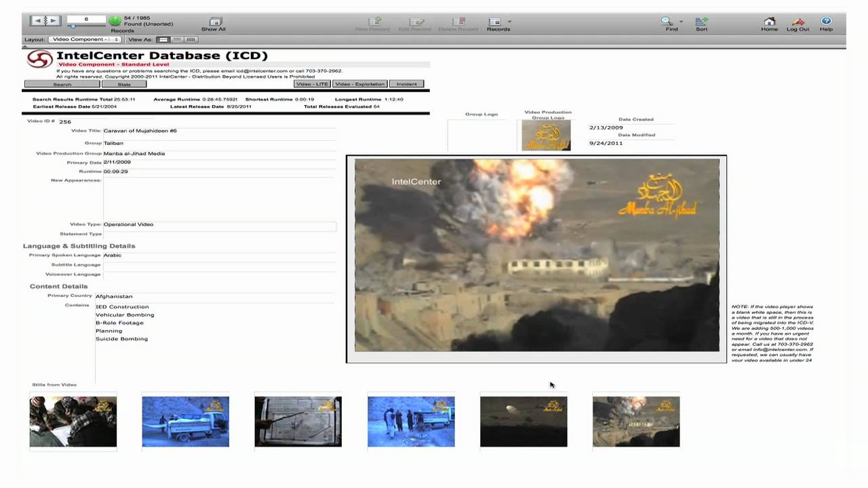The image size is (868, 488).
Task: Click the Delete Record toolbar icon
Action: click(459, 22)
